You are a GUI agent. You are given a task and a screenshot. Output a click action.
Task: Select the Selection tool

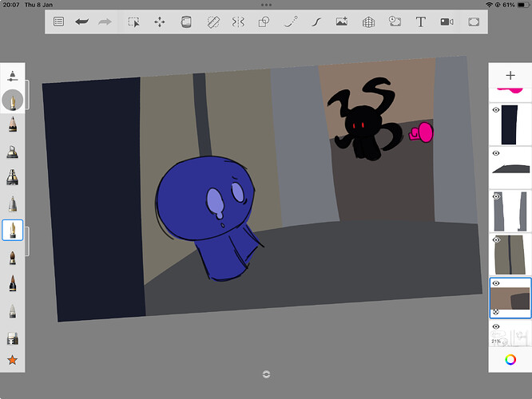coord(134,22)
